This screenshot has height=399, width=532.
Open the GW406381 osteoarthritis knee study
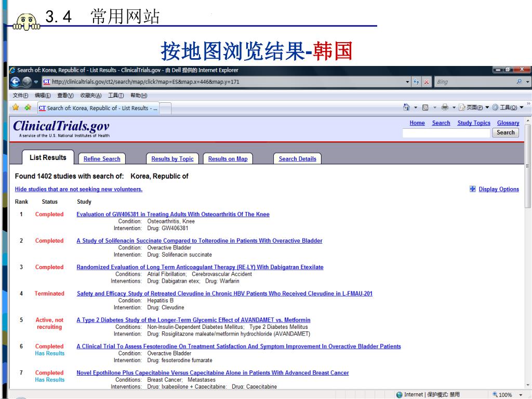pos(173,215)
